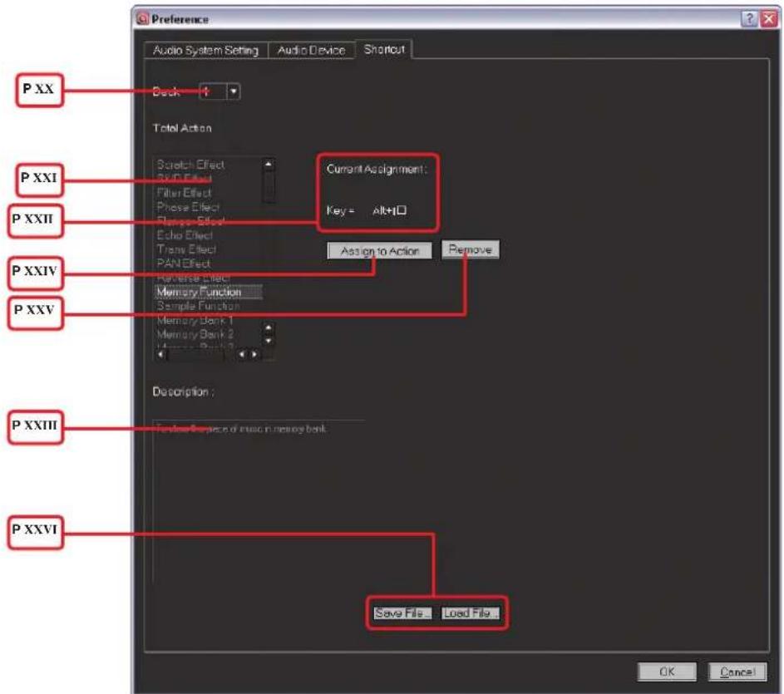Click Save File button

[402, 614]
